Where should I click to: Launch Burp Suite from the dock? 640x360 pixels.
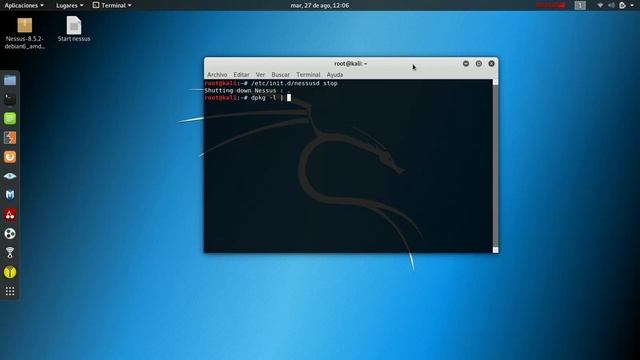tap(10, 157)
